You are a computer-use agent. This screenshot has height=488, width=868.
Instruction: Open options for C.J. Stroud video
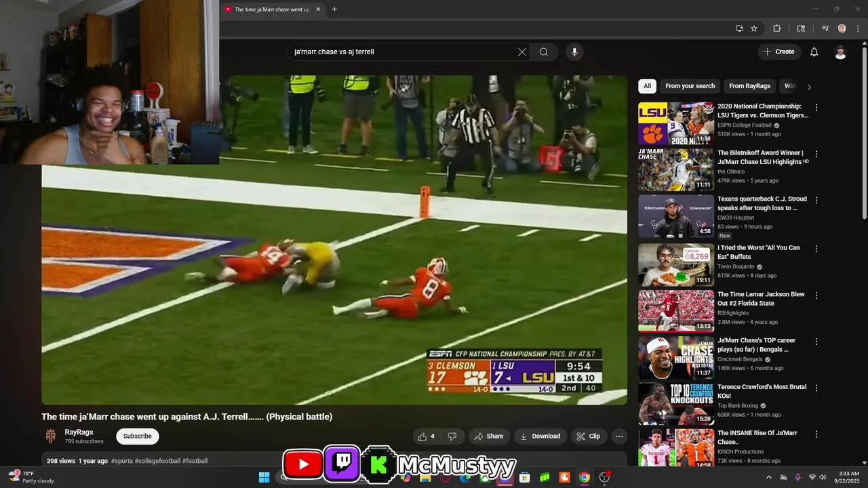click(816, 201)
